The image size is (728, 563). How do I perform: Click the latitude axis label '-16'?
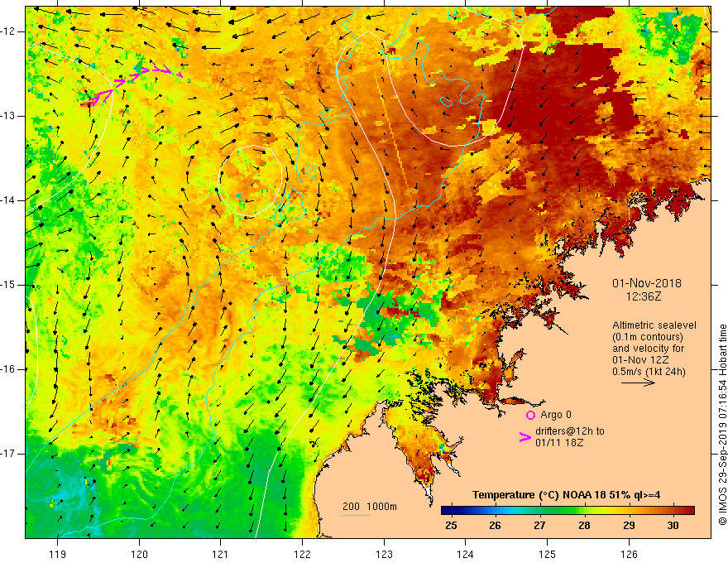point(9,369)
